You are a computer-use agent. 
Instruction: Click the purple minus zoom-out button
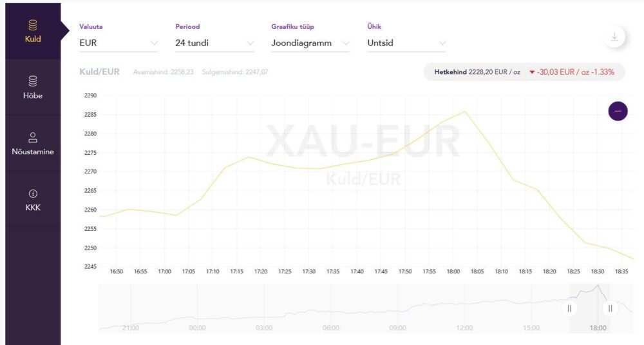pos(618,111)
